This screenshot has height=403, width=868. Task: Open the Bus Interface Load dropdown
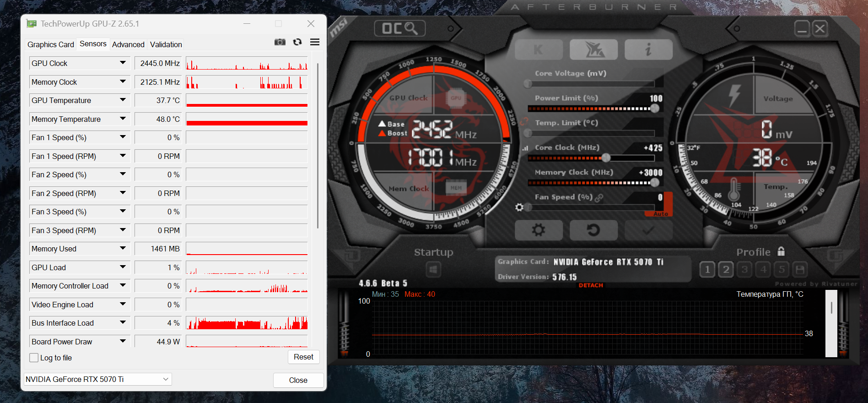point(123,322)
